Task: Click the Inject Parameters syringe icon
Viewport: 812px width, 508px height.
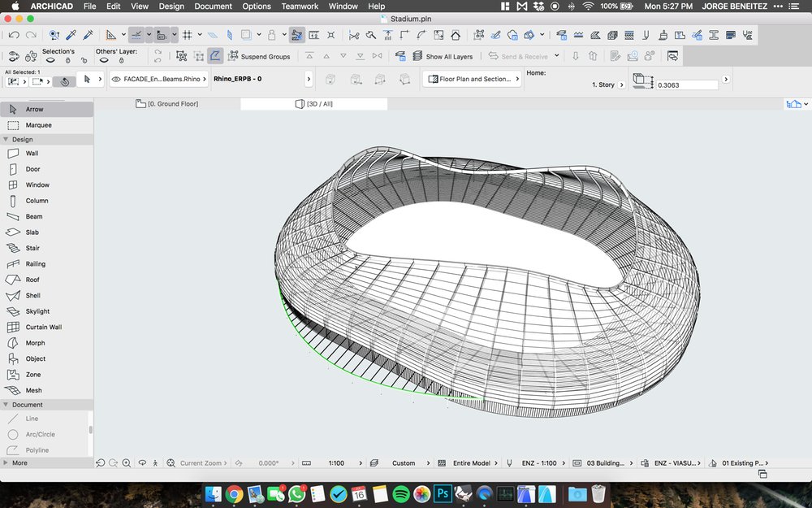Action: tap(88, 35)
